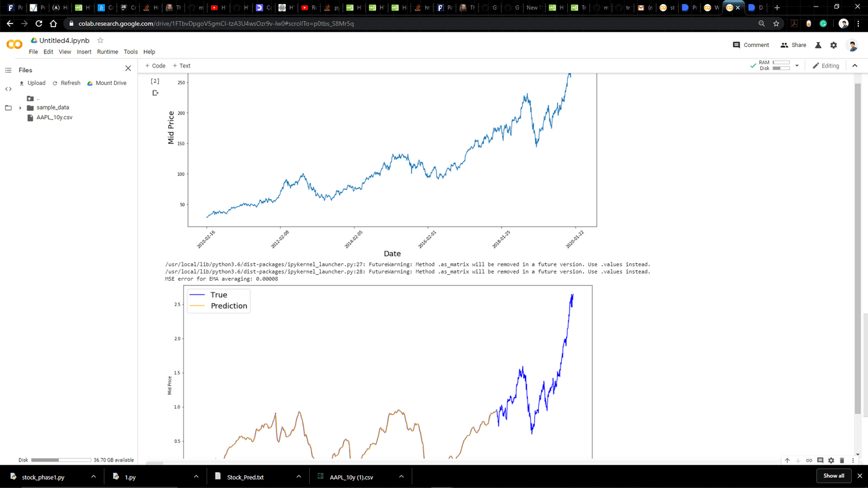Open the RAM and Disk resource indicator
Image resolution: width=868 pixels, height=488 pixels.
(x=775, y=65)
